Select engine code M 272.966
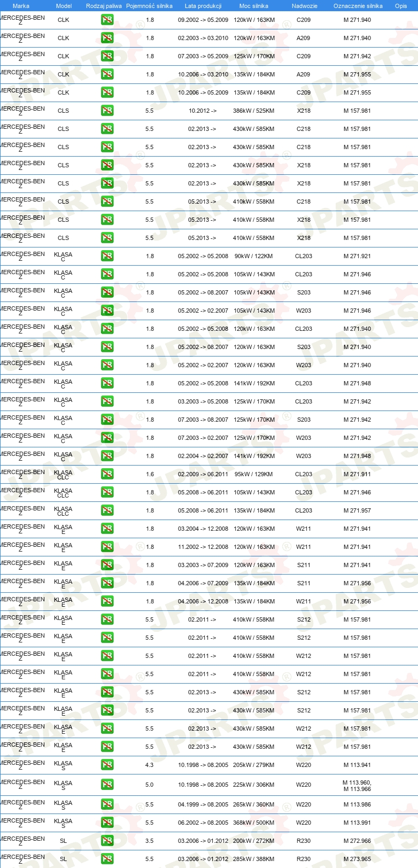Viewport: 418px width, 868px height. click(x=357, y=841)
